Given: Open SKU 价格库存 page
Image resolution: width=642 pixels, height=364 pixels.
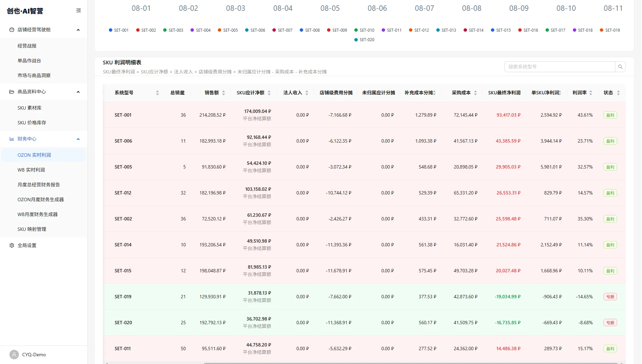Looking at the screenshot, I should (x=44, y=123).
